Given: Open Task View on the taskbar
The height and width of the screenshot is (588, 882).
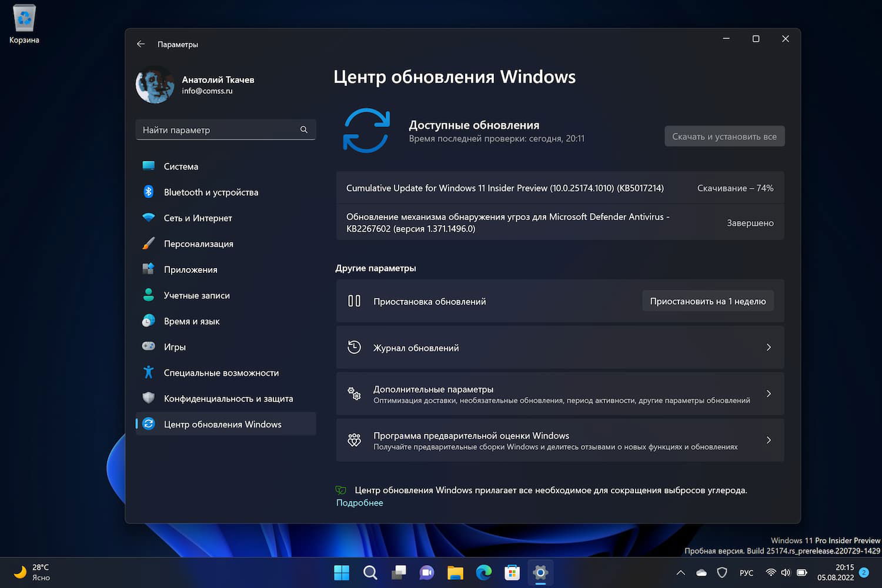Looking at the screenshot, I should 399,572.
